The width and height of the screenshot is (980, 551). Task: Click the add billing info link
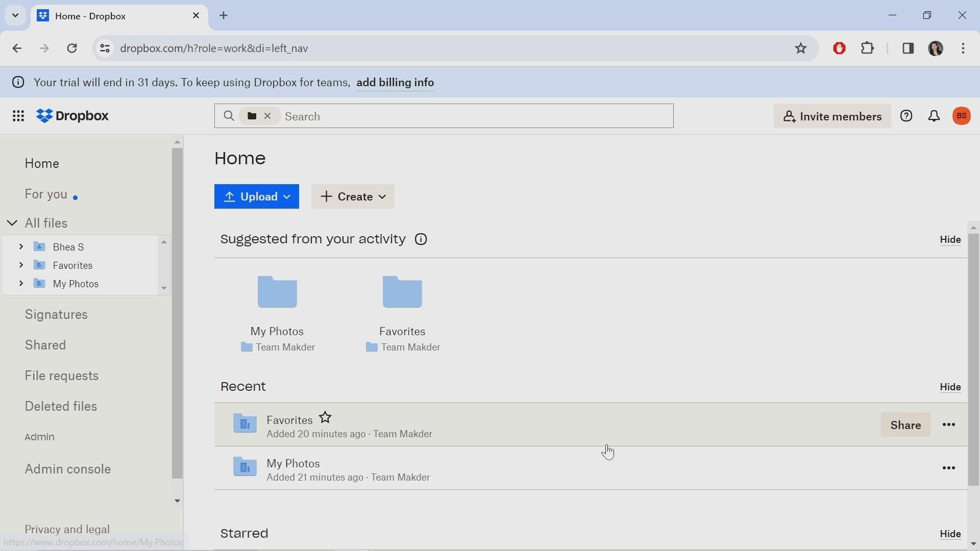(x=395, y=83)
